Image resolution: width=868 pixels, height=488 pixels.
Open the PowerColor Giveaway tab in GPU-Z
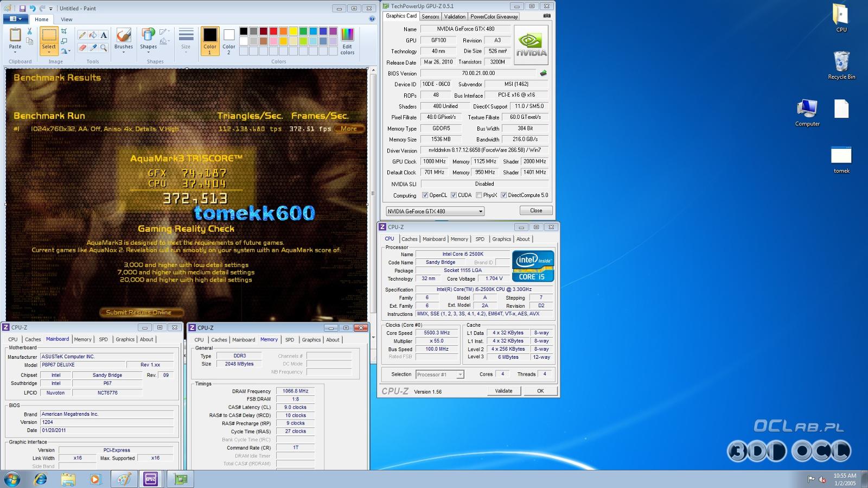click(494, 17)
